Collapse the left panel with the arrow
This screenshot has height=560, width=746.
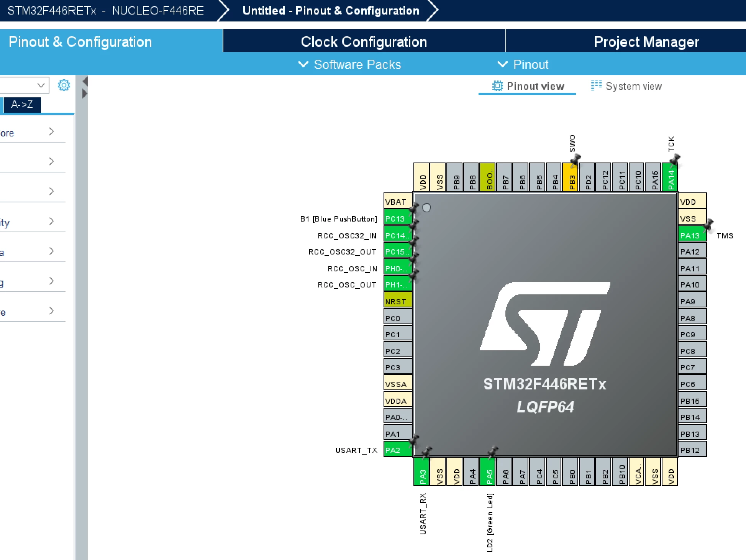click(x=85, y=81)
